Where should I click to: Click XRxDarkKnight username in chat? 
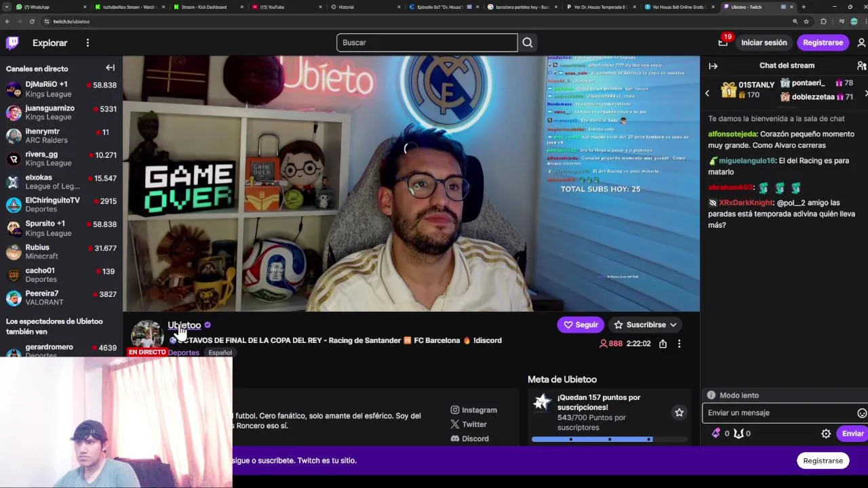click(746, 203)
